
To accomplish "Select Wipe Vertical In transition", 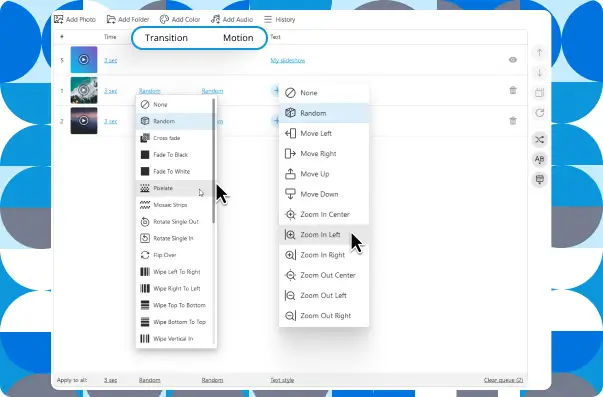I will click(174, 339).
